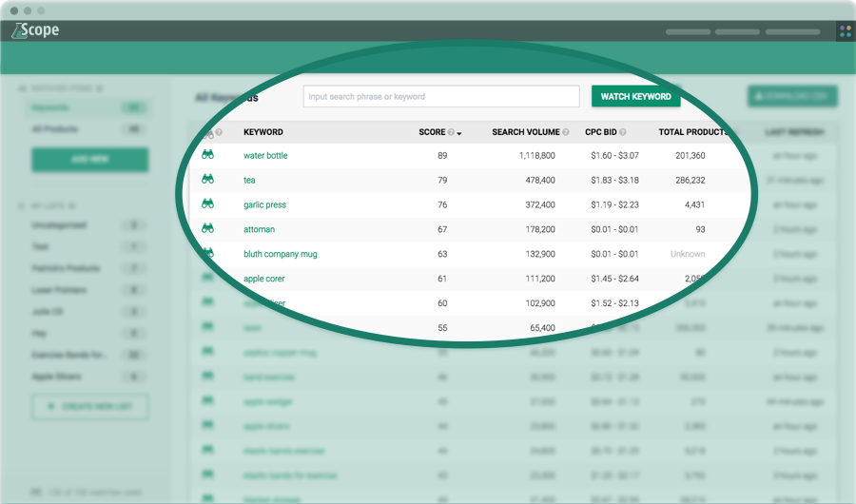This screenshot has height=504, width=856.
Task: Select the CPC bid $1.52 - $2.13
Action: [614, 303]
